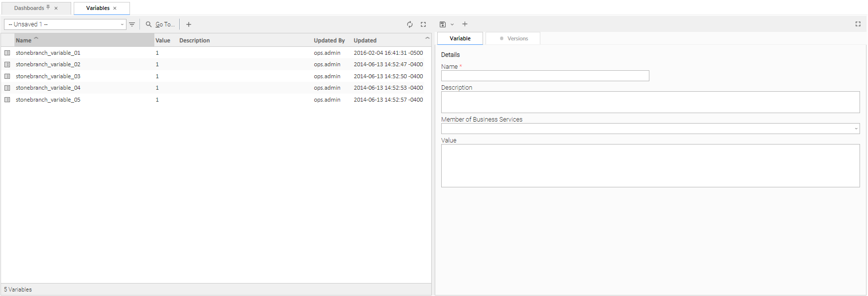
Task: Click the filter icon beside Unsaved dropdown
Action: pos(132,24)
